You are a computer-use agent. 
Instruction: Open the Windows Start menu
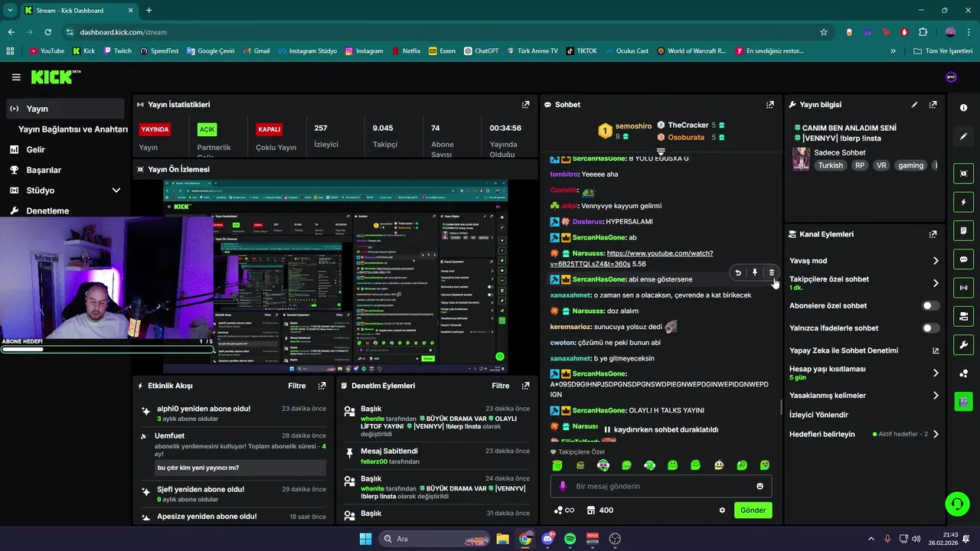pyautogui.click(x=365, y=539)
